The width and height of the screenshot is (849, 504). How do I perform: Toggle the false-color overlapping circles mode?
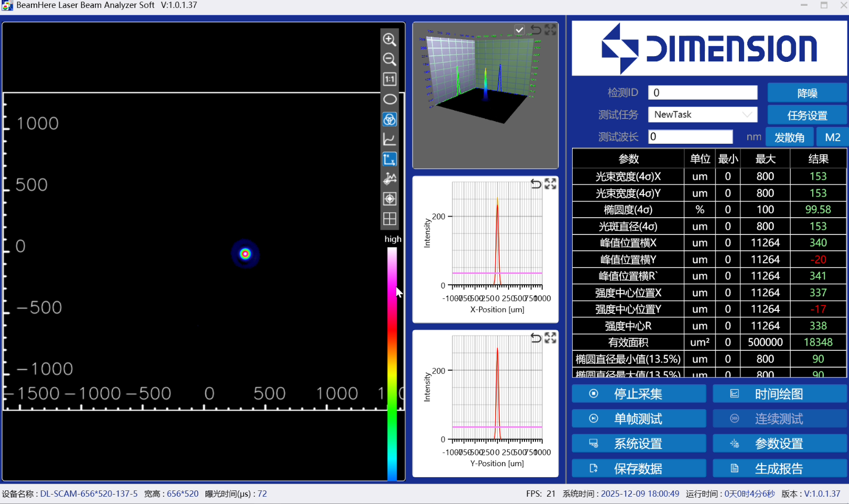click(x=389, y=119)
